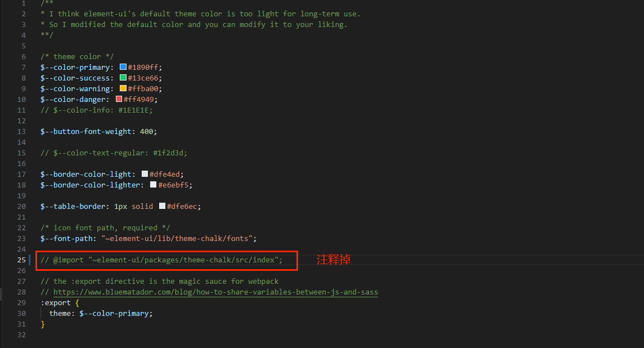Open the #e6ebf5 color swatch
The image size is (644, 348).
[x=153, y=185]
